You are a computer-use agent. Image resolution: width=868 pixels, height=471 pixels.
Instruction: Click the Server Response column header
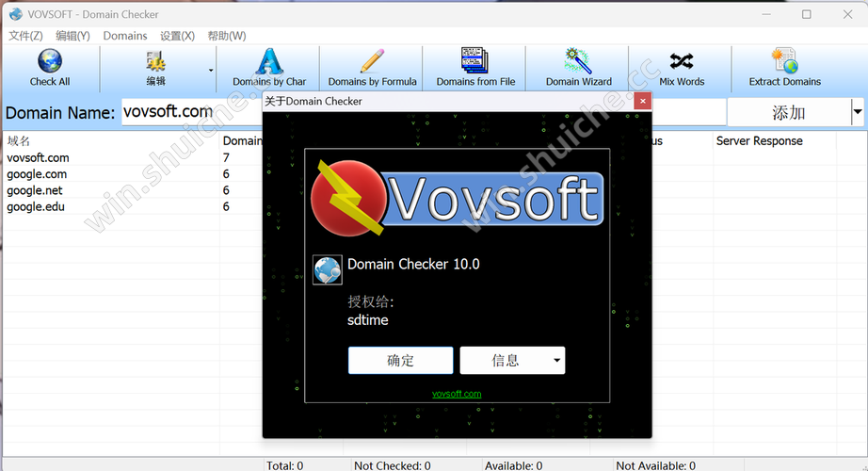pos(759,141)
